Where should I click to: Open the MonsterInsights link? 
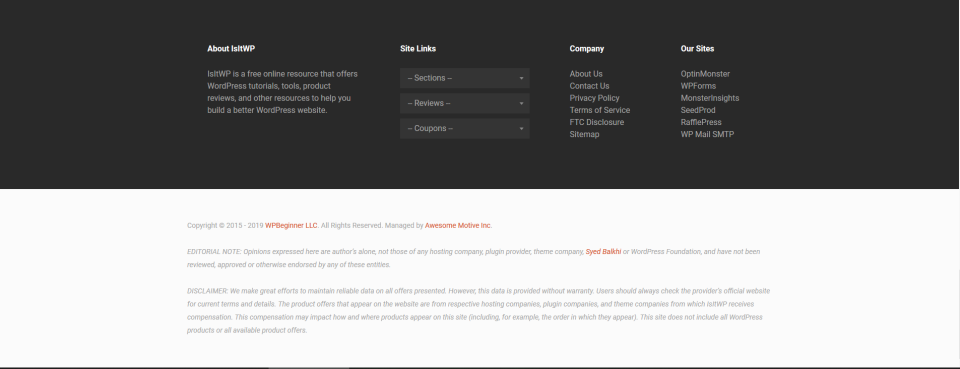click(x=710, y=98)
